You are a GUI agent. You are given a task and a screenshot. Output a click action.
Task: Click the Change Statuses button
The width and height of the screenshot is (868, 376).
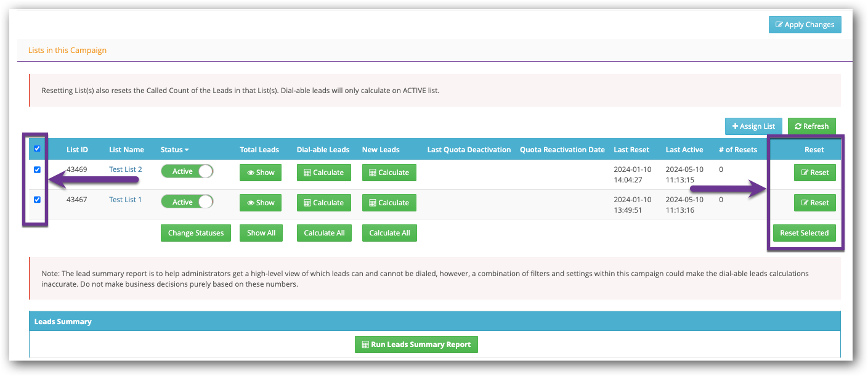pyautogui.click(x=196, y=233)
